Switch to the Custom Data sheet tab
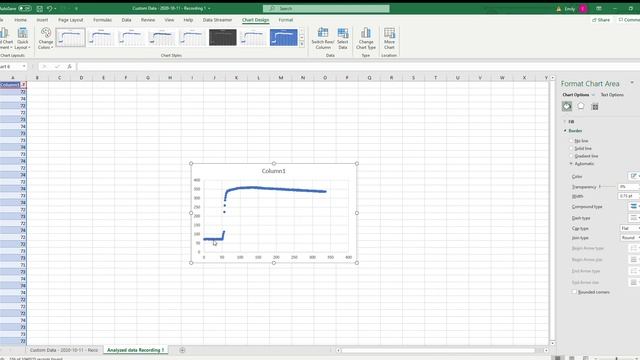 tap(64, 350)
